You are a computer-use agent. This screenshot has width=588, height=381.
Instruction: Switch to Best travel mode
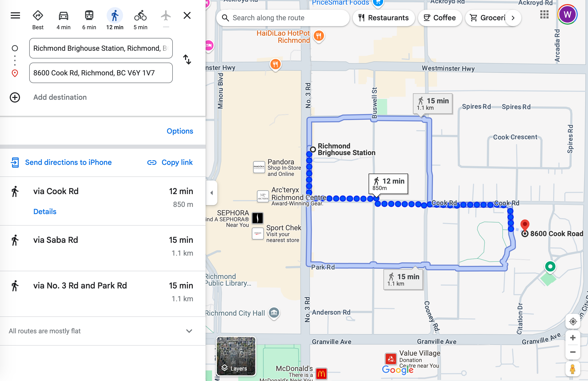click(x=38, y=20)
